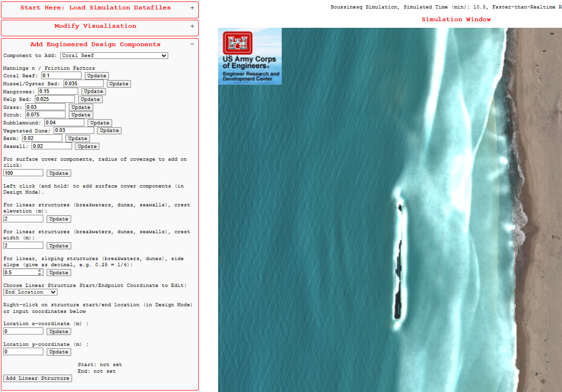
Task: Update the Location x-coordinate
Action: coord(59,331)
